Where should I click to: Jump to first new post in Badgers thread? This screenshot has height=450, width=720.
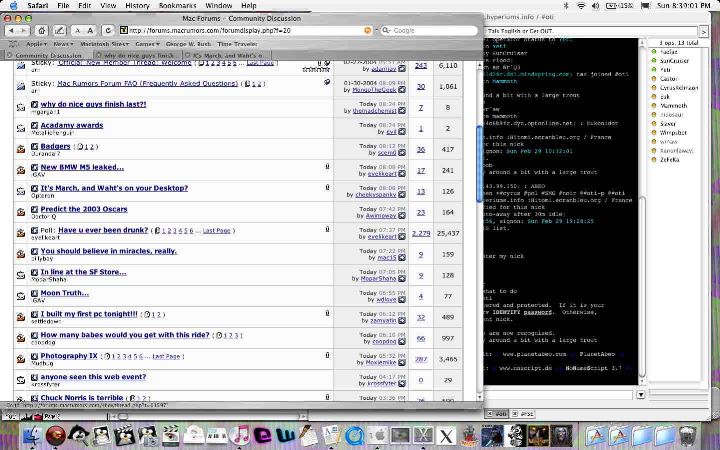[34, 146]
